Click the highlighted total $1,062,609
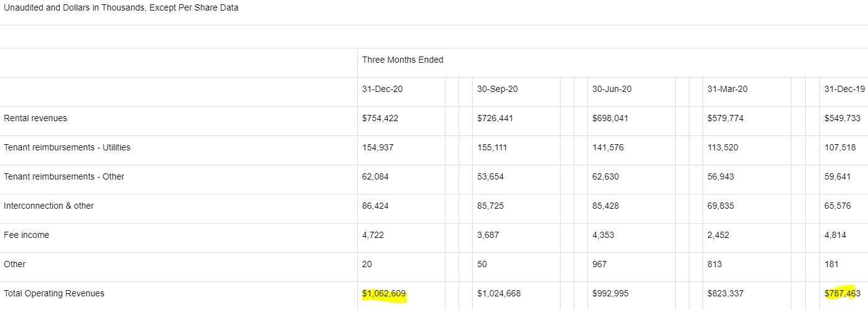Image resolution: width=868 pixels, height=310 pixels. (385, 293)
